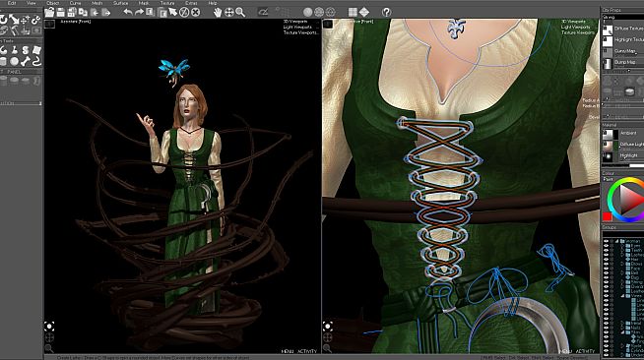Hide the Eyes group with eye icon
This screenshot has height=360, width=644.
[606, 246]
